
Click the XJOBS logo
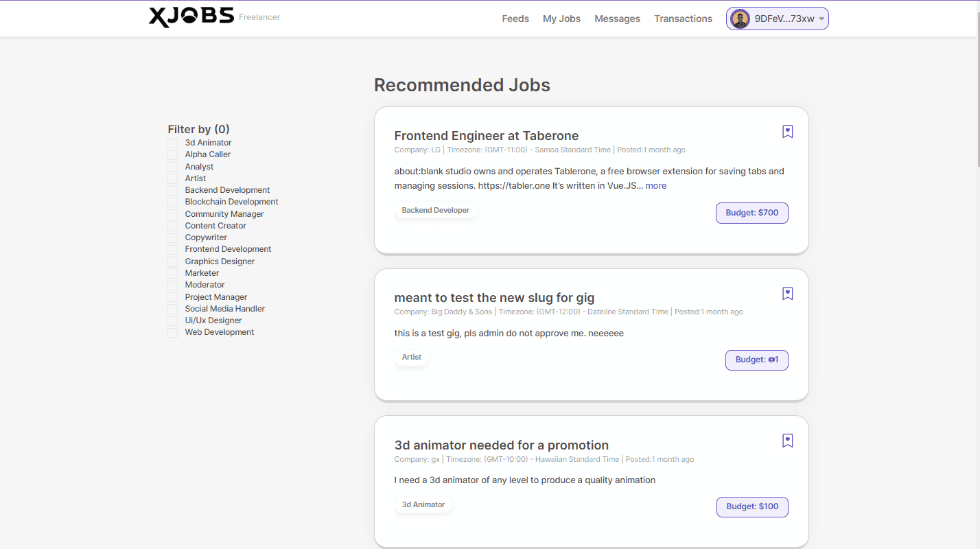click(191, 17)
